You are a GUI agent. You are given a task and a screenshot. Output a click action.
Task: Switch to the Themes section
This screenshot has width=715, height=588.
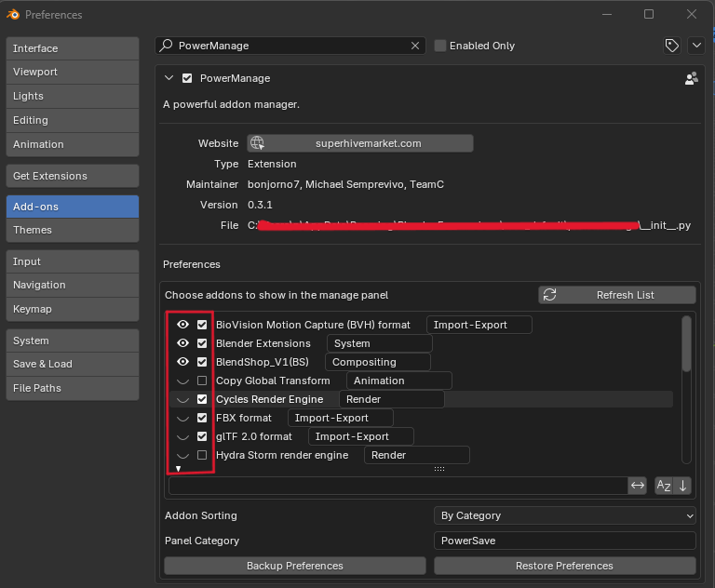(x=73, y=230)
